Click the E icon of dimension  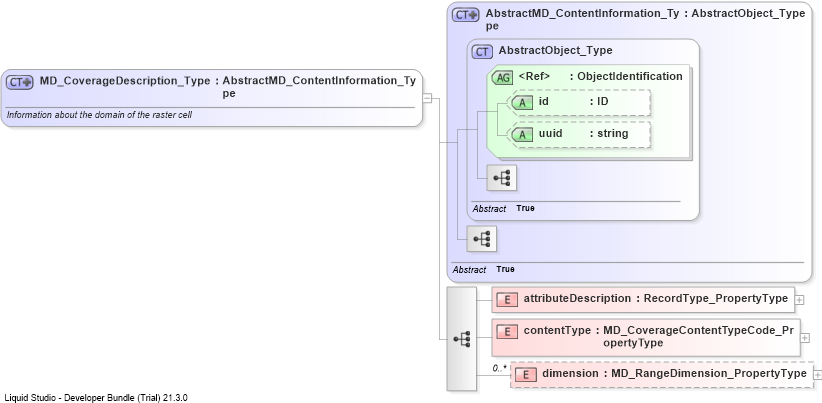[x=526, y=375]
